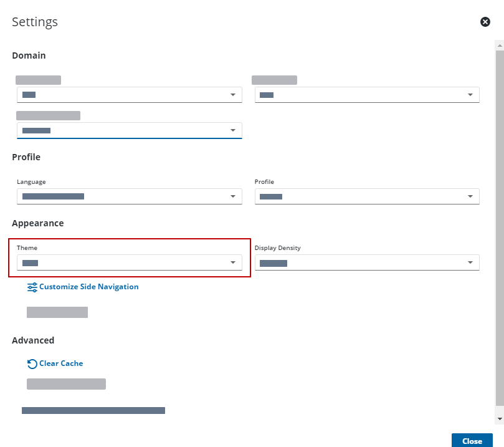Click the Clear Cache refresh icon
The width and height of the screenshot is (504, 447).
pyautogui.click(x=32, y=363)
